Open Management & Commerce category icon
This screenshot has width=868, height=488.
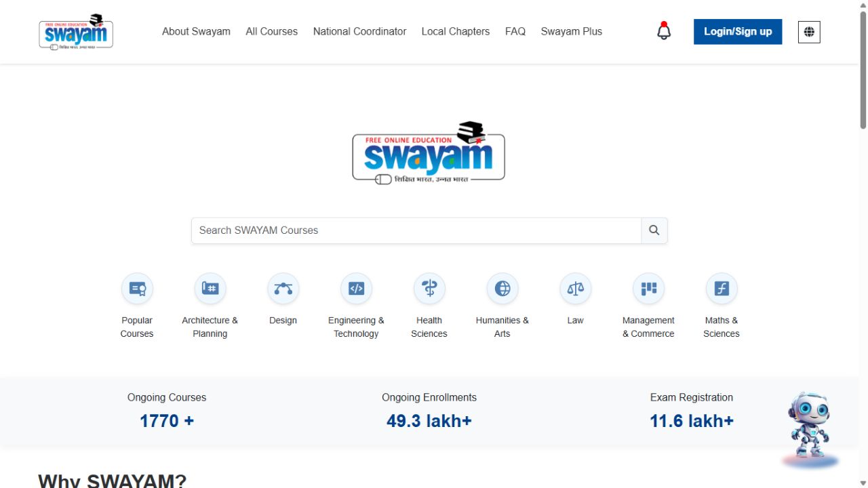pyautogui.click(x=648, y=289)
